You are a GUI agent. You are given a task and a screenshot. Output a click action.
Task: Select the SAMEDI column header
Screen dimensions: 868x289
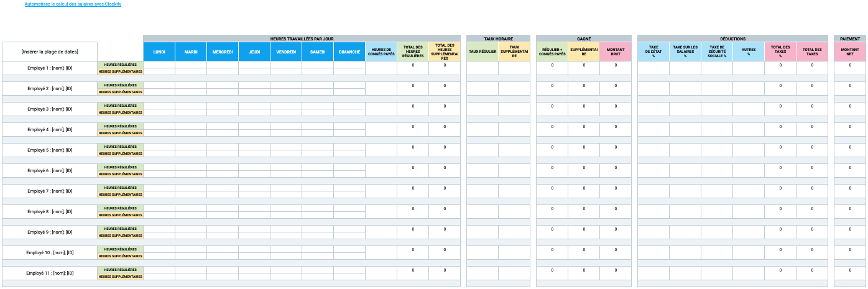318,52
